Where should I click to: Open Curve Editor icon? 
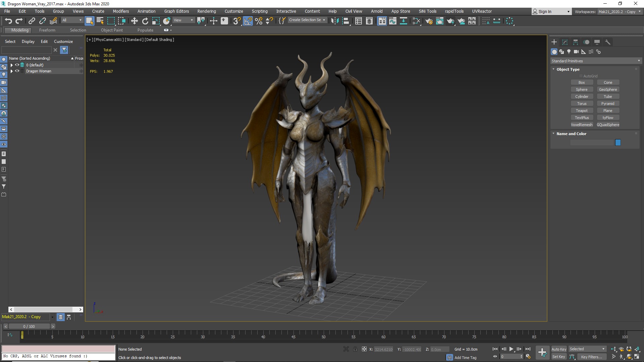tap(392, 21)
